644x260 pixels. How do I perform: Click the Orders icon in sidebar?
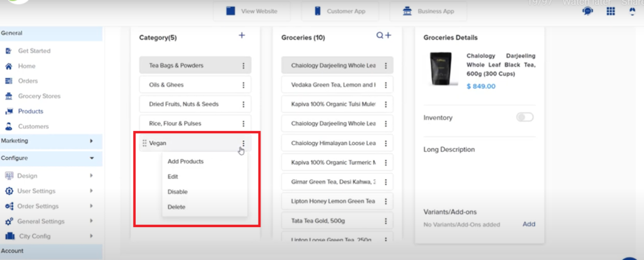8,81
